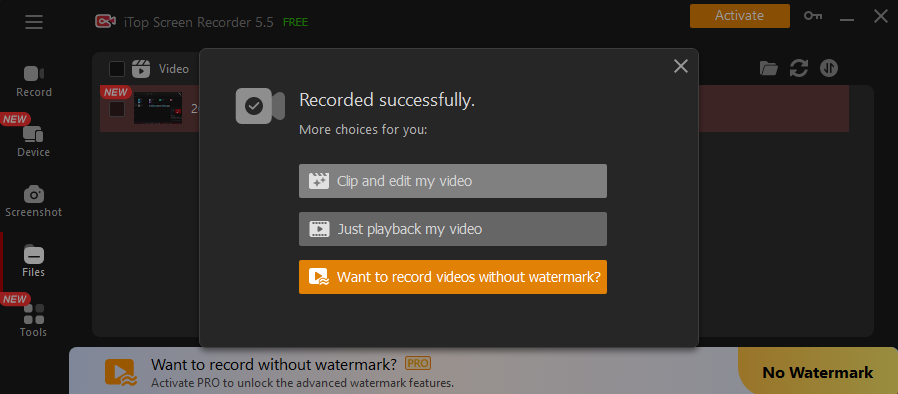Select the Files sidebar item

(x=34, y=262)
